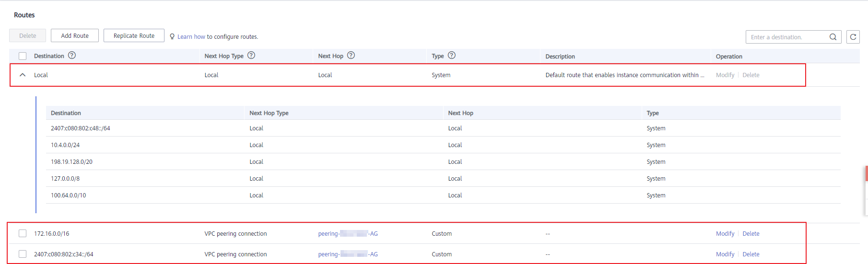Image resolution: width=868 pixels, height=264 pixels.
Task: Open the Next Hop Type help icon
Action: pyautogui.click(x=251, y=56)
